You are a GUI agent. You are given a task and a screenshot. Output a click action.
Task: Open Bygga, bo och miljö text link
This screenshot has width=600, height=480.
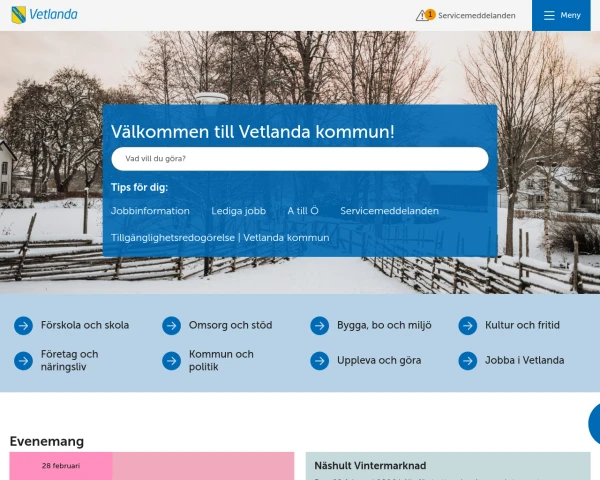[384, 325]
